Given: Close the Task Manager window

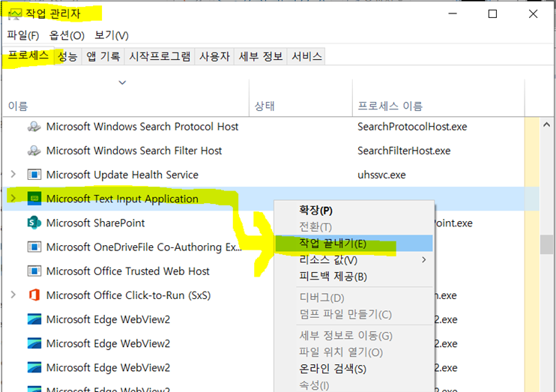Looking at the screenshot, I should point(533,13).
